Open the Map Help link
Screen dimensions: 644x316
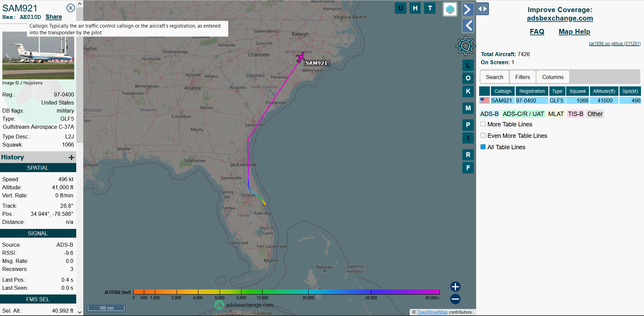click(x=574, y=32)
